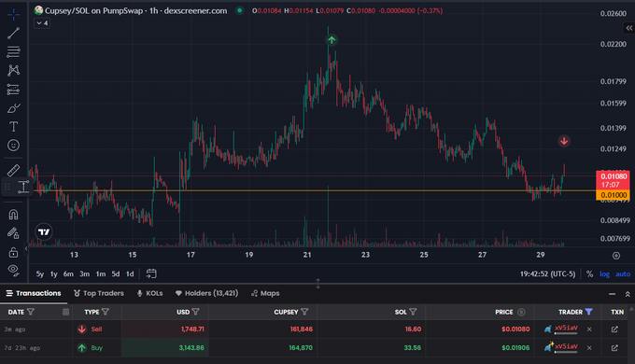Viewport: 635px width, 364px height.
Task: Toggle percent scale mode
Action: (x=589, y=274)
